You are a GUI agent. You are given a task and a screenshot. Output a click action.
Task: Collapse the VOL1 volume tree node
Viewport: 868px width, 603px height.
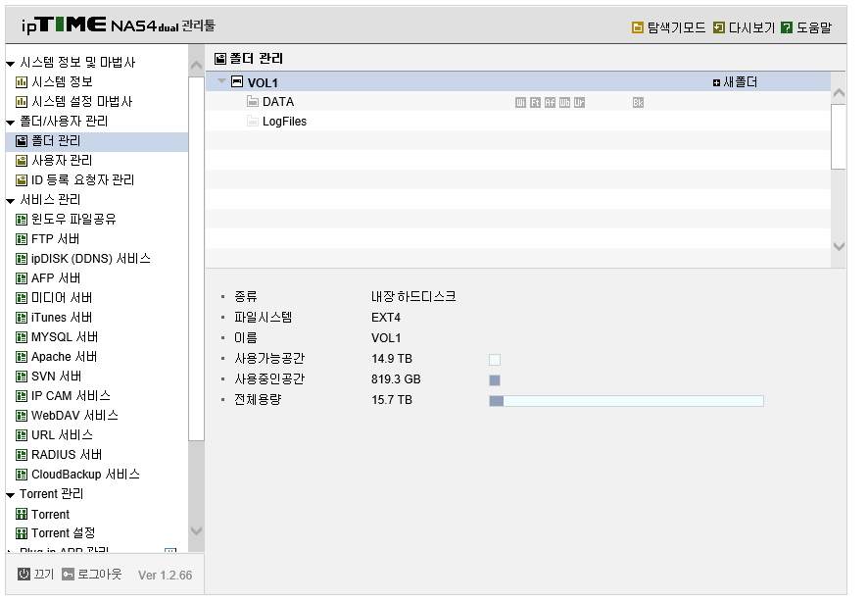221,81
